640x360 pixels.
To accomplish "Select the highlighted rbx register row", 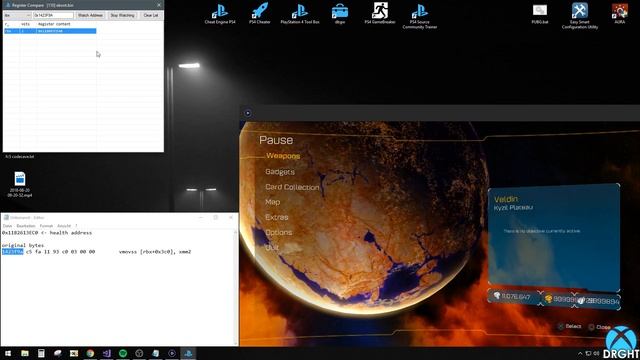I will click(x=50, y=31).
